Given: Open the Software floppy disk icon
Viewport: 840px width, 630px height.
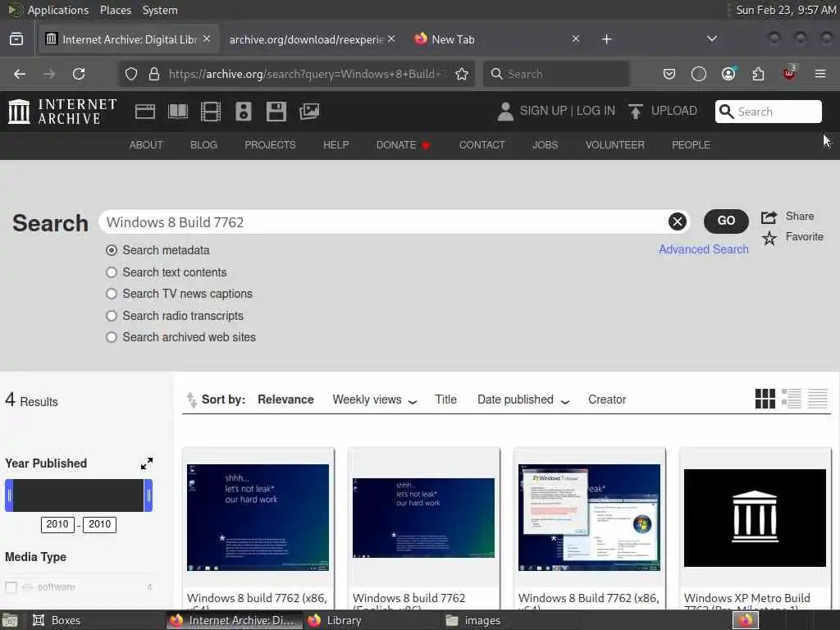Looking at the screenshot, I should click(x=276, y=112).
